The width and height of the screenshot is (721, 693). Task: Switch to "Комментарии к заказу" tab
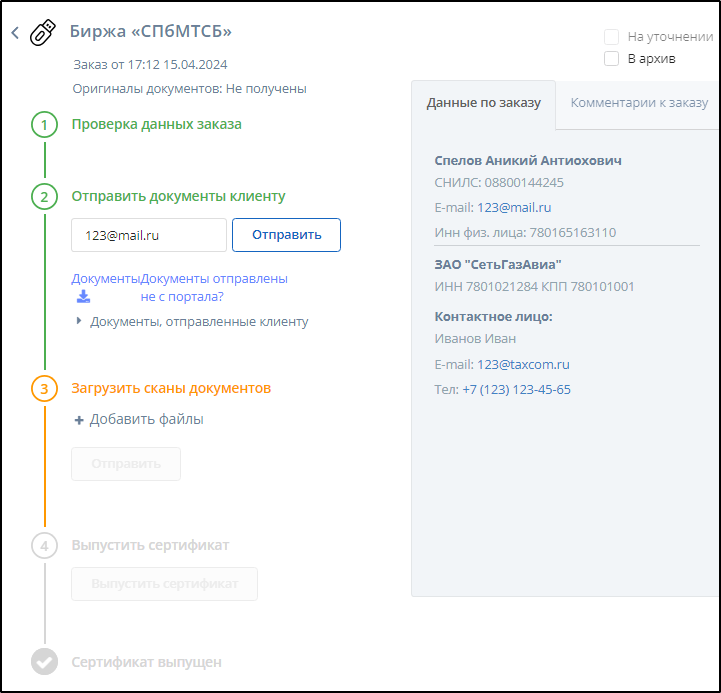tap(639, 103)
